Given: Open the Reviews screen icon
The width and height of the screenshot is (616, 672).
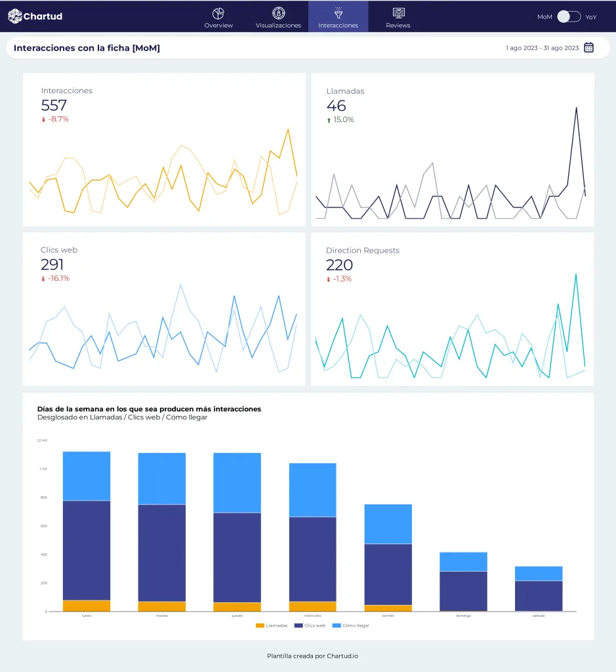Looking at the screenshot, I should tap(398, 13).
